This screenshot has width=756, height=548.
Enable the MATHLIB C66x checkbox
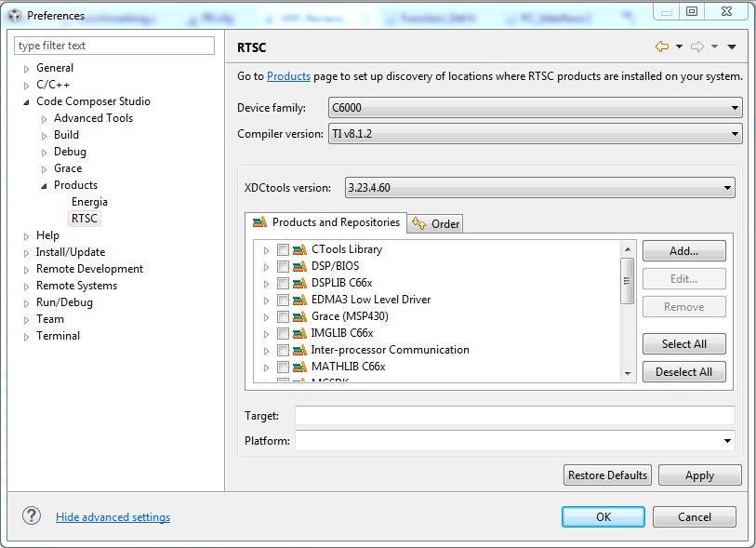tap(283, 368)
